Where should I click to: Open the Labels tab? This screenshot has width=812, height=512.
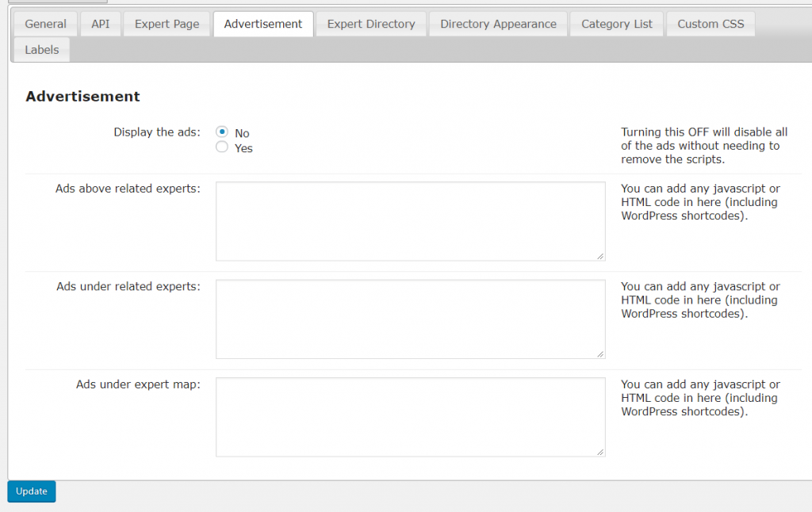(x=41, y=50)
